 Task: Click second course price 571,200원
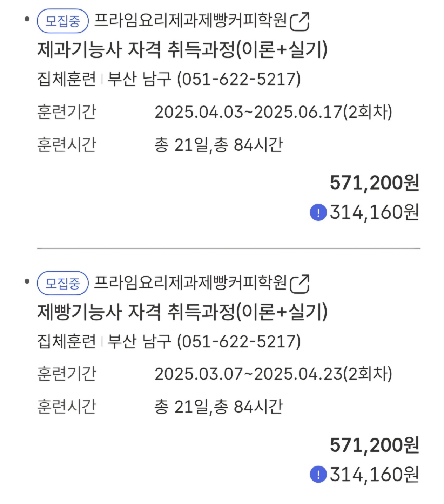(375, 445)
